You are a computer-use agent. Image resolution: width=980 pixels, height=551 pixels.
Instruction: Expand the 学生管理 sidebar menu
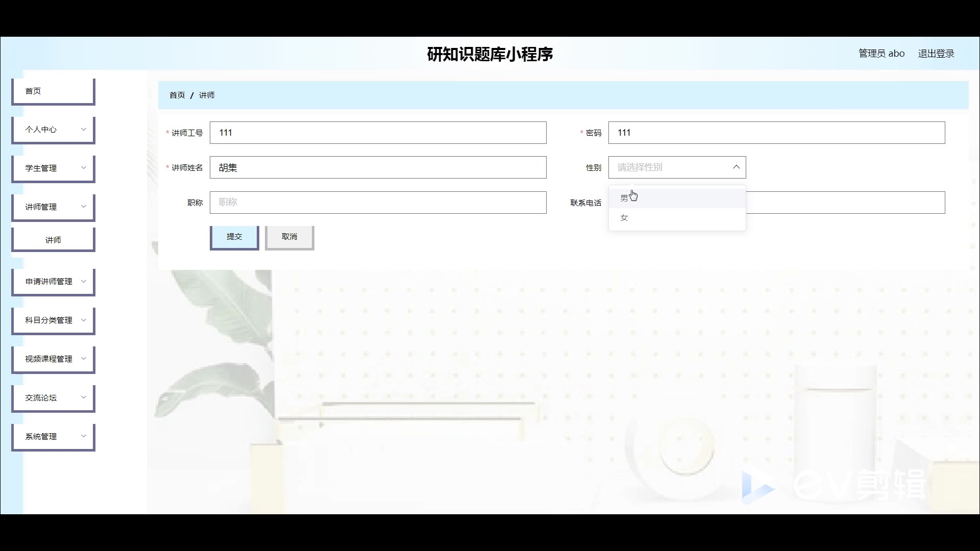[x=53, y=168]
